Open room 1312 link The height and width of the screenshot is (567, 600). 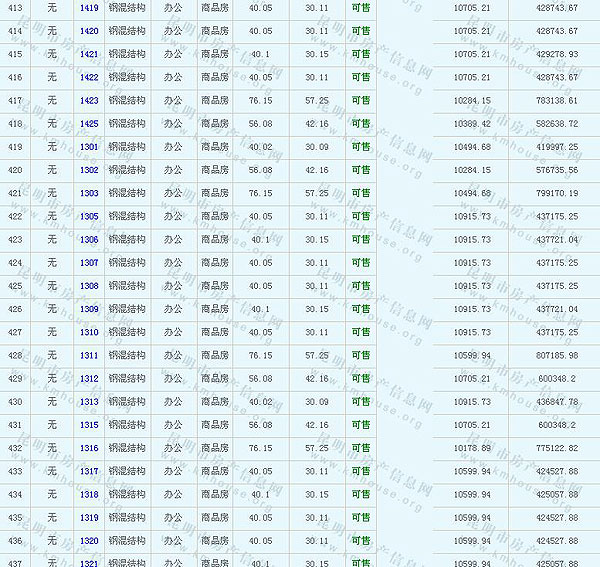(x=89, y=379)
